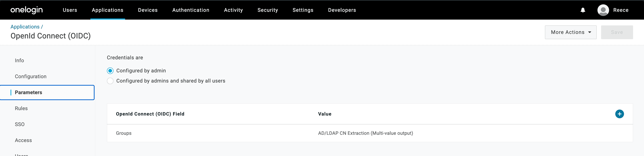Switch to the Configuration tab
The width and height of the screenshot is (644, 156).
[31, 76]
